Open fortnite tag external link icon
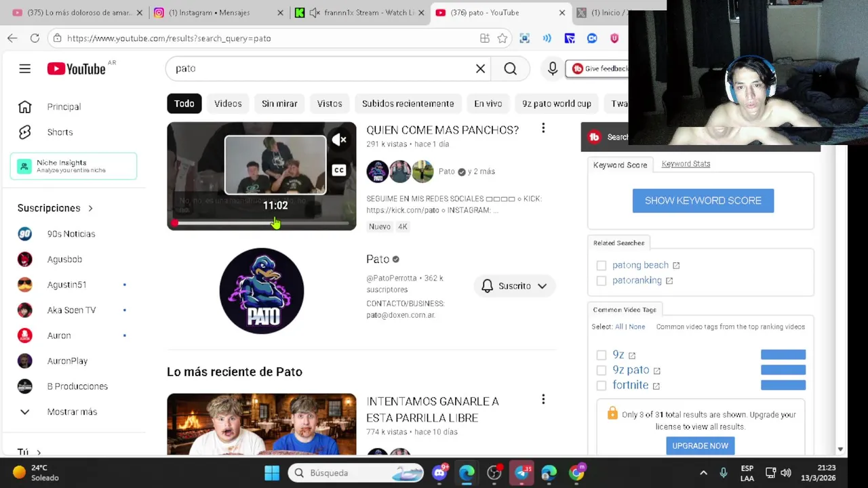The image size is (868, 488). (656, 386)
